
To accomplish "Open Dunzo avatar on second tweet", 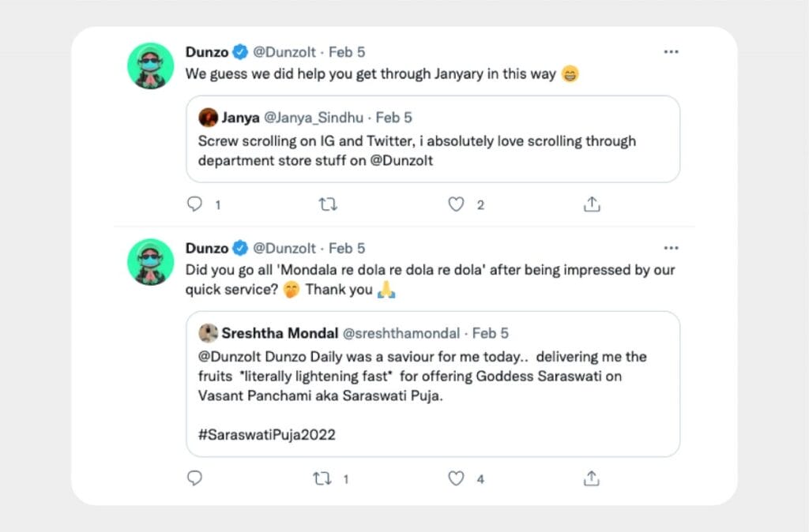I will (x=151, y=262).
